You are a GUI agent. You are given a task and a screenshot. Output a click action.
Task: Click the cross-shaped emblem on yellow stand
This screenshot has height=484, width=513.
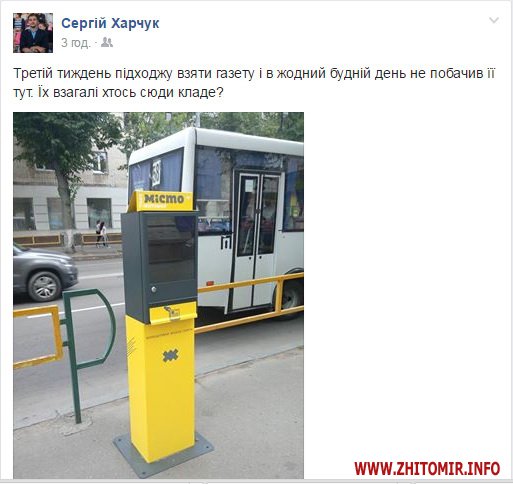[x=170, y=355]
